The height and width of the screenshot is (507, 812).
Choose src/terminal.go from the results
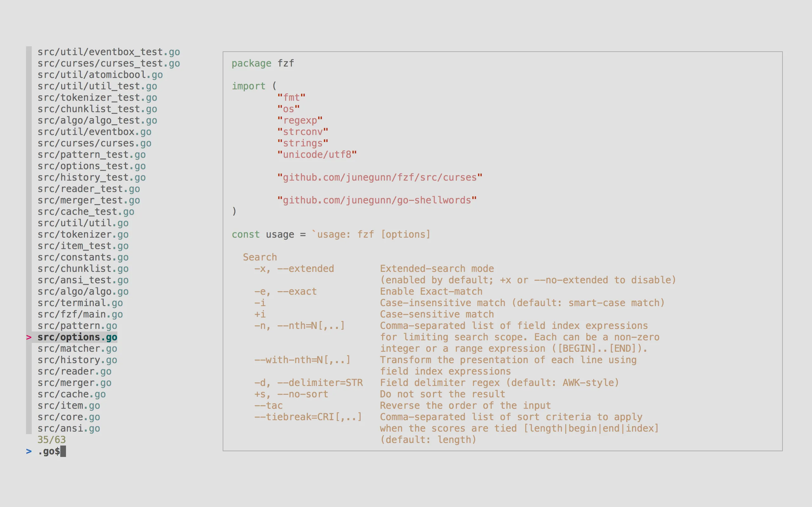[x=81, y=303]
